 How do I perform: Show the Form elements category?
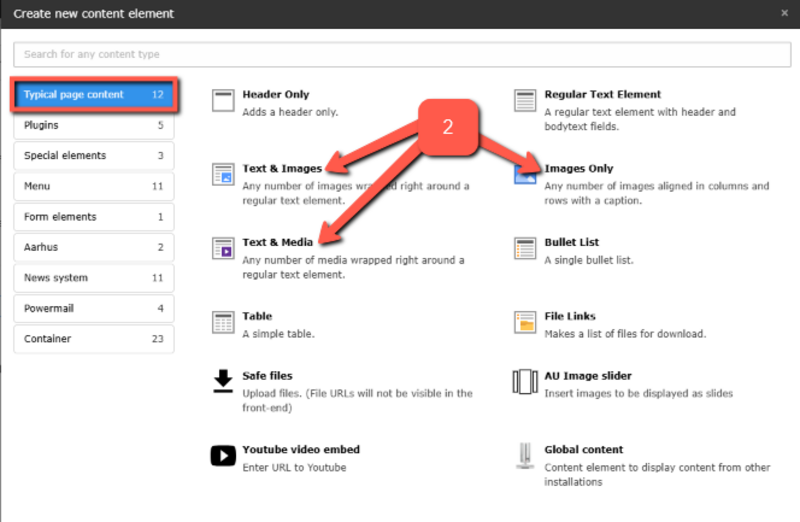coord(94,217)
